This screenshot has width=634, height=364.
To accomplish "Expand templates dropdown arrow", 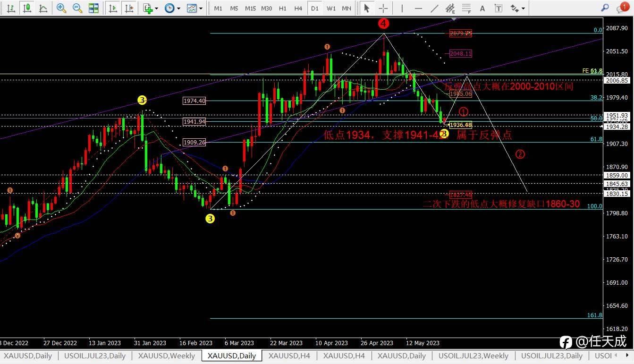I will tap(201, 8).
